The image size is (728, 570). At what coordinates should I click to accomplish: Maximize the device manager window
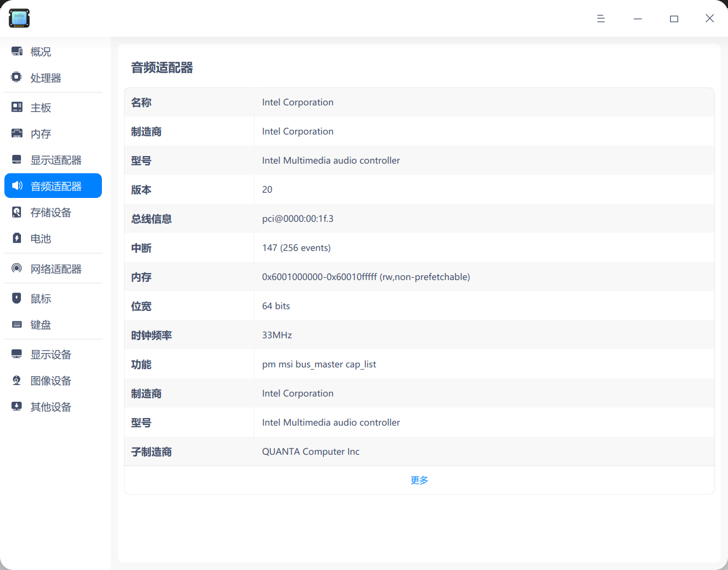click(x=674, y=19)
